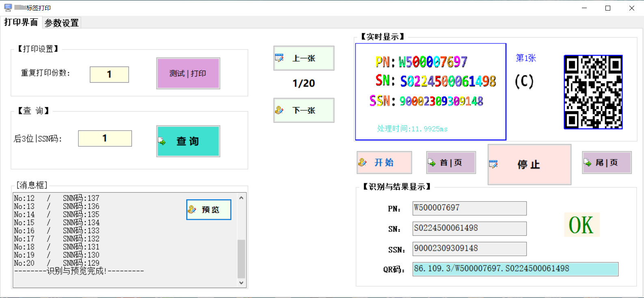
Task: Select message line No:17 SNN码:132
Action: pos(56,239)
